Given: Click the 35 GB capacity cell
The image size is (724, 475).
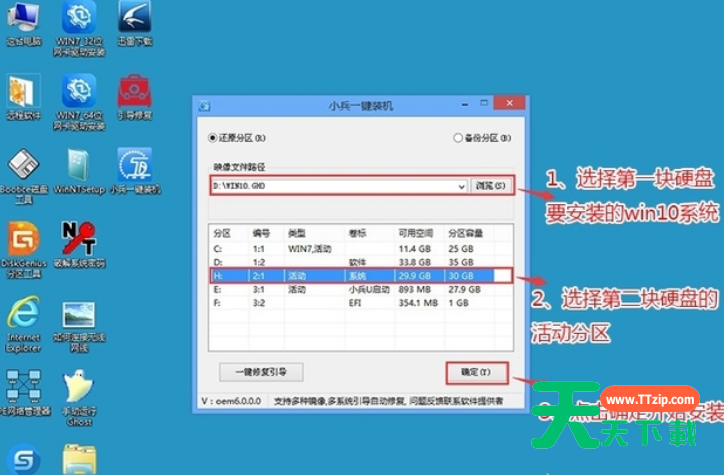Looking at the screenshot, I should pos(461,262).
